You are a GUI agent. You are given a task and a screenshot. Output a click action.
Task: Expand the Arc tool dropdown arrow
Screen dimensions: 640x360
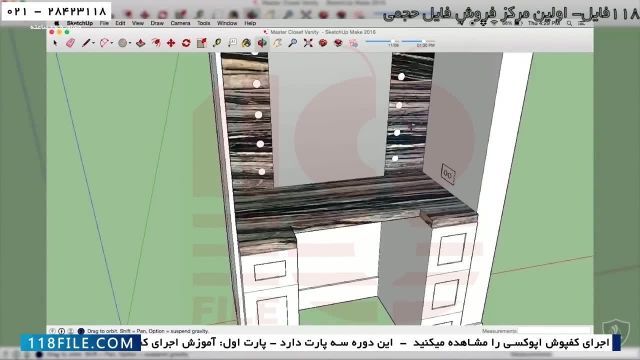click(x=111, y=43)
